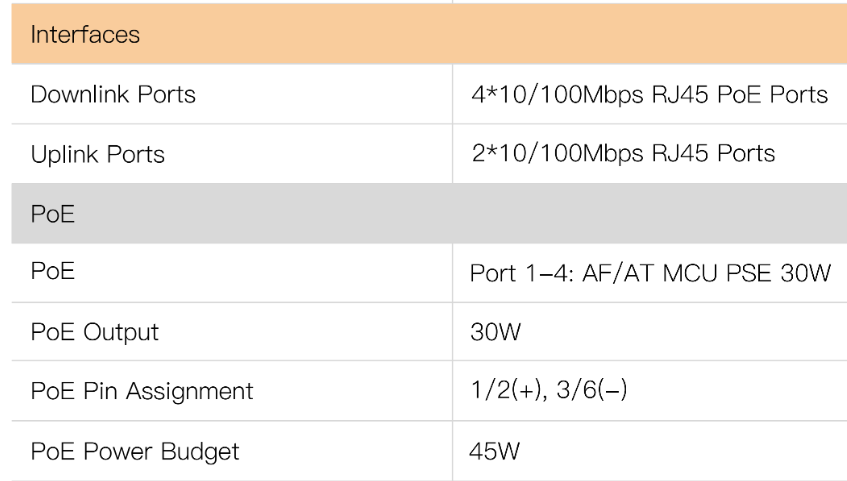Select the PoE Pin Assignment label
The image size is (847, 481).
point(141,391)
